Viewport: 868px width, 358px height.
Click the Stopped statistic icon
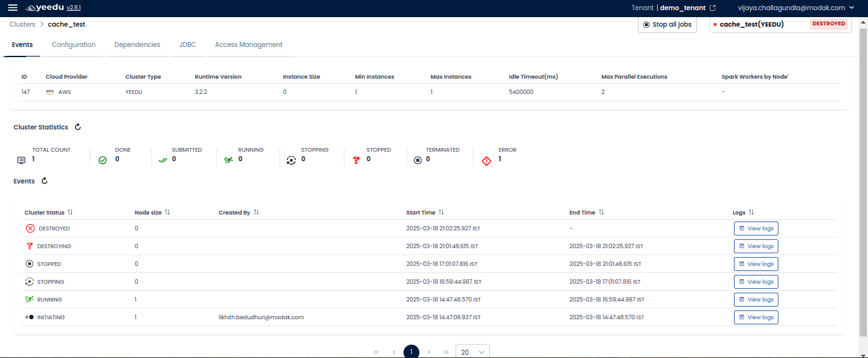(356, 161)
